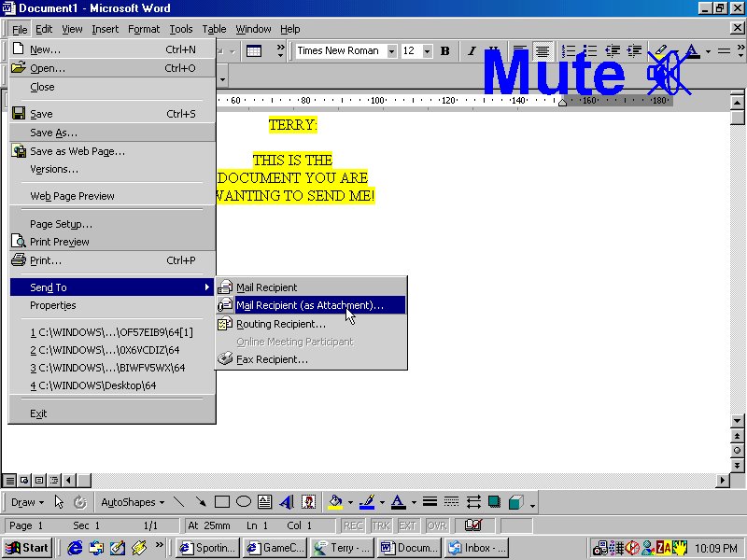Click spelling and grammar status icon
The height and width of the screenshot is (560, 747).
coord(473,525)
